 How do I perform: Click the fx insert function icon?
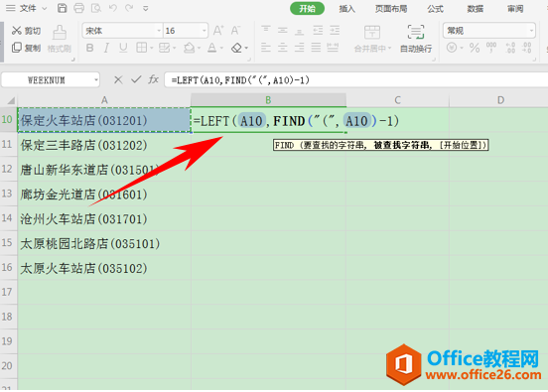pos(154,80)
